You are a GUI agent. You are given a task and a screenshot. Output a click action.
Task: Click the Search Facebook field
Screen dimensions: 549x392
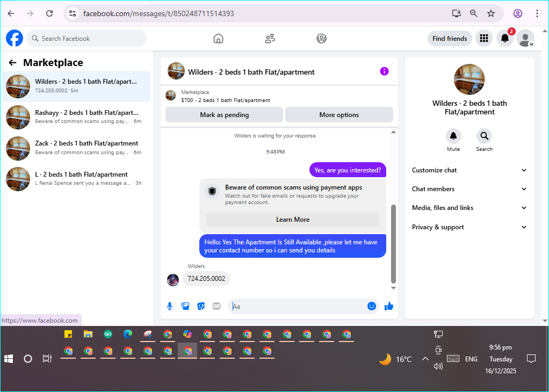[x=86, y=38]
